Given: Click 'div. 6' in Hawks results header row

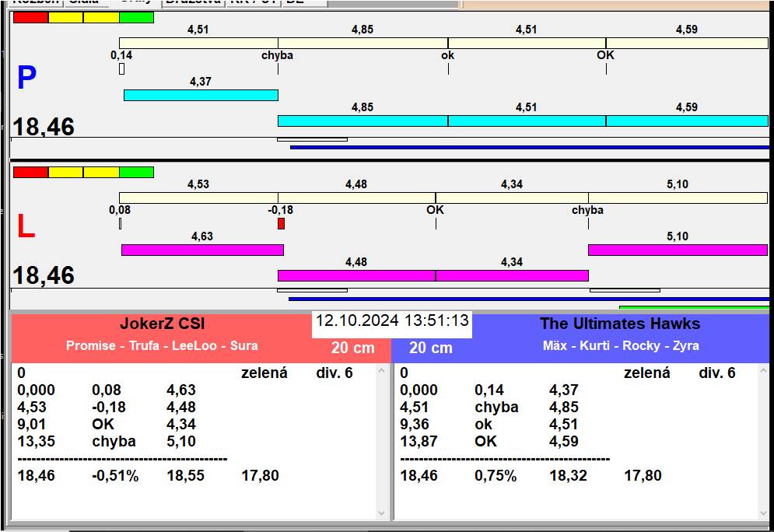Looking at the screenshot, I should pos(717,373).
